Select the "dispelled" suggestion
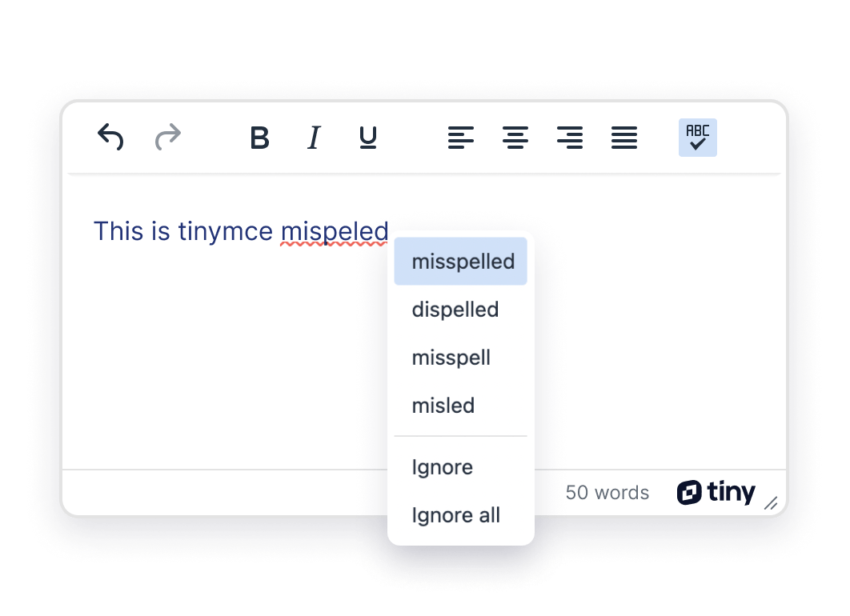Image resolution: width=850 pixels, height=616 pixels. [x=455, y=310]
